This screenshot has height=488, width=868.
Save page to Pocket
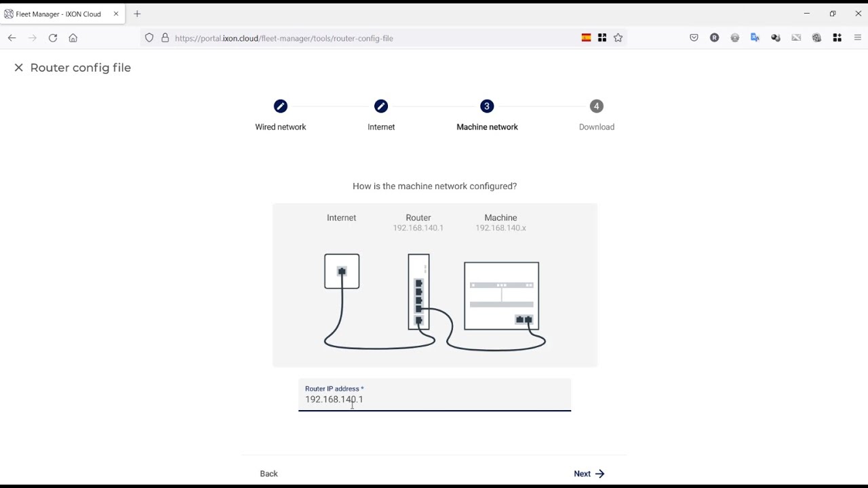[694, 38]
